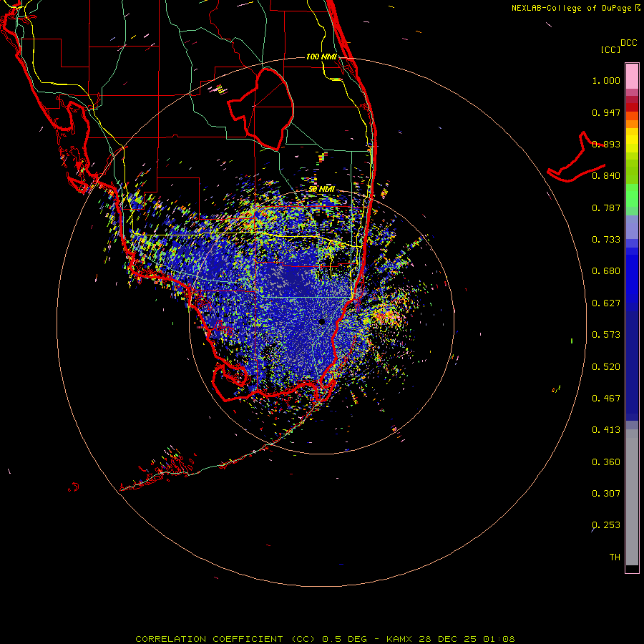
Task: Select the 0.253 scale value
Action: point(606,525)
